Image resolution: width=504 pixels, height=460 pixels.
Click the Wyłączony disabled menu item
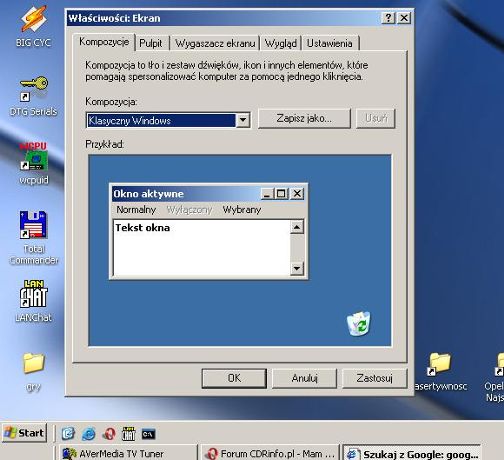point(189,210)
